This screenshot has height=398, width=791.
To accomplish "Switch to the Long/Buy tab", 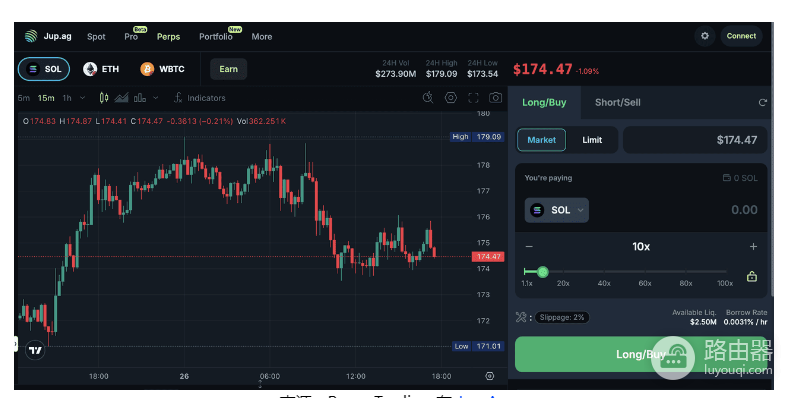I will click(x=544, y=102).
